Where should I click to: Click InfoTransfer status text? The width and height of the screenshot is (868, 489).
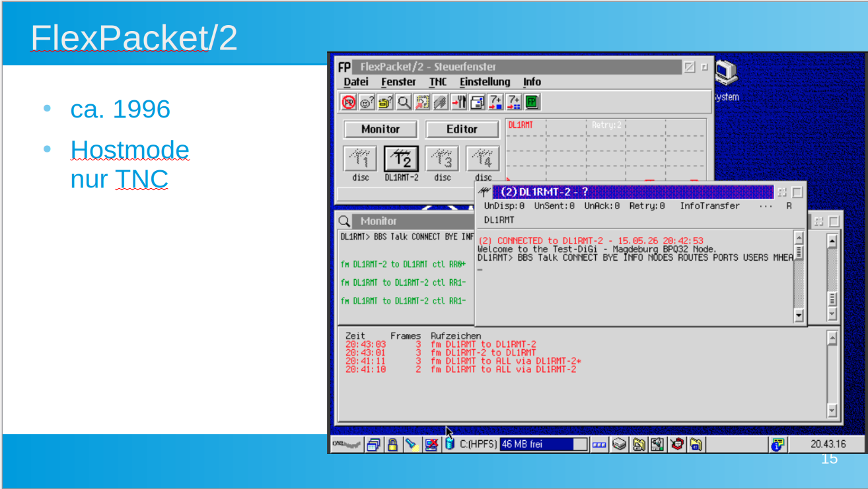pos(710,206)
